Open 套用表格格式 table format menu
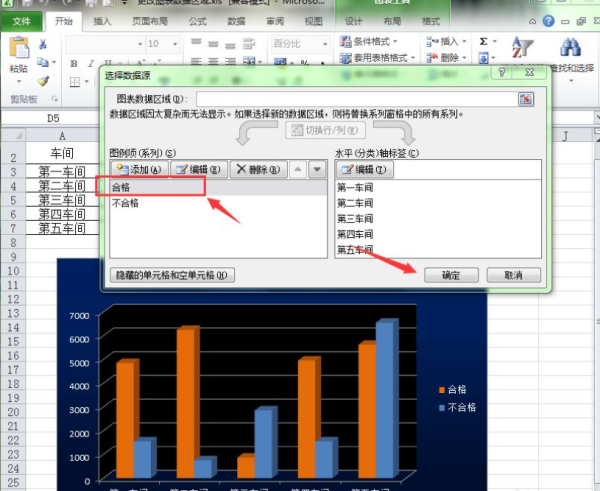 click(x=377, y=58)
